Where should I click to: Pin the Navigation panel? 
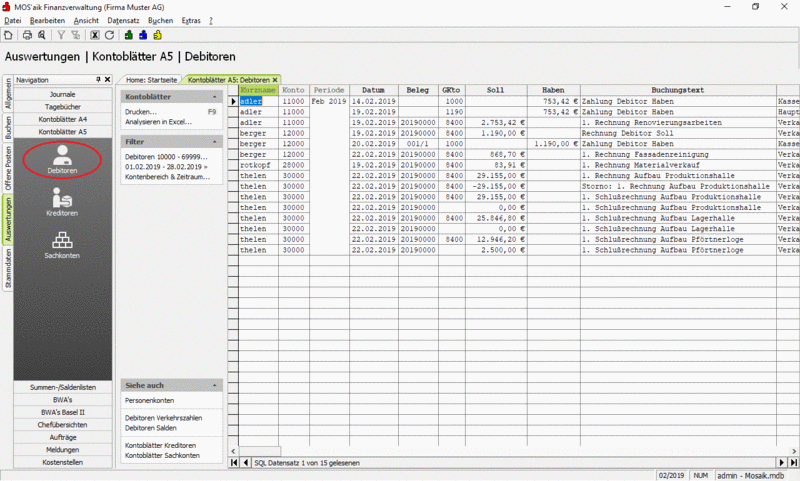click(x=98, y=80)
